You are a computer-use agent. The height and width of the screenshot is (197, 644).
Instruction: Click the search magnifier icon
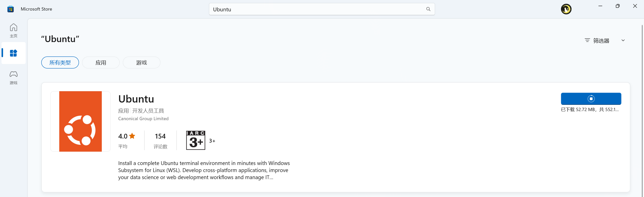tap(428, 9)
